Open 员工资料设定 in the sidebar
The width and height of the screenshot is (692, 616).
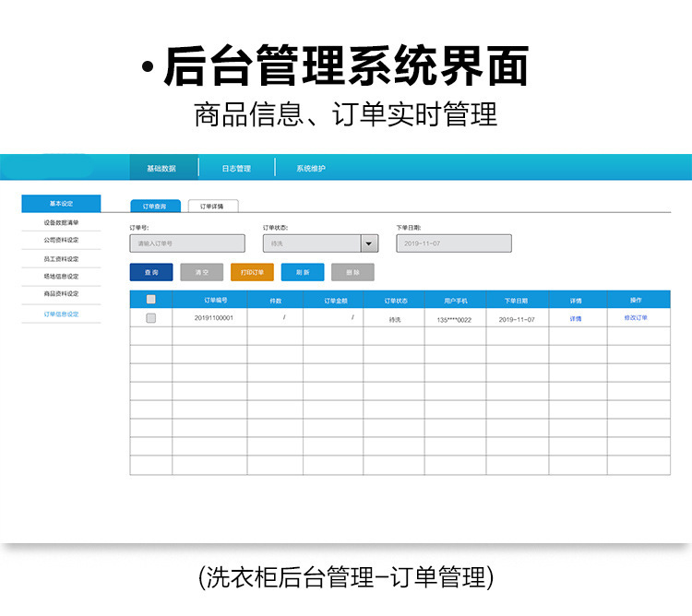click(x=61, y=258)
